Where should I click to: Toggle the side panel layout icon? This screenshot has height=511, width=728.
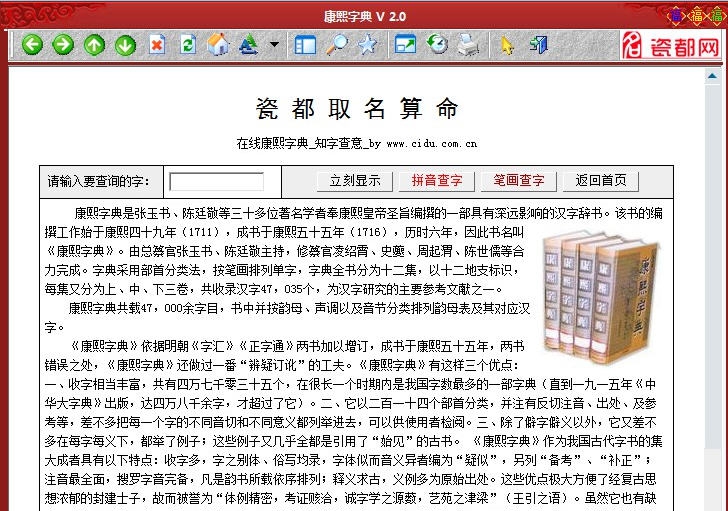(x=305, y=45)
